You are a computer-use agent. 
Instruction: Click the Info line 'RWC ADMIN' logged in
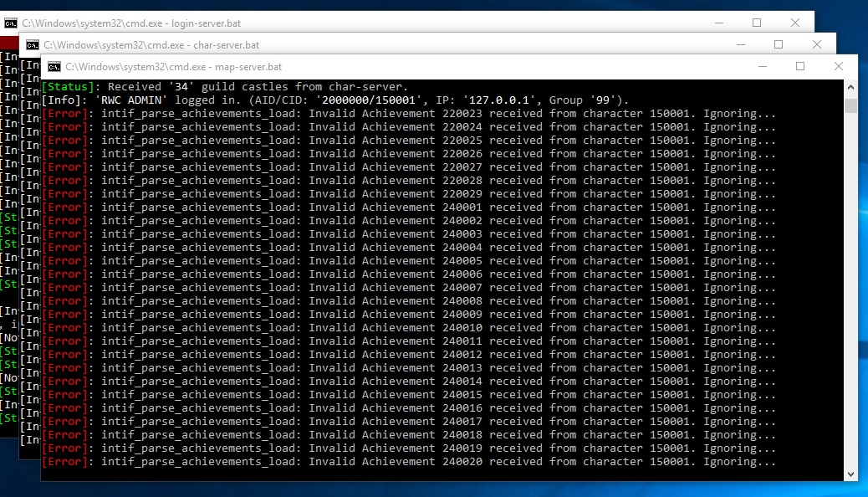click(x=335, y=100)
